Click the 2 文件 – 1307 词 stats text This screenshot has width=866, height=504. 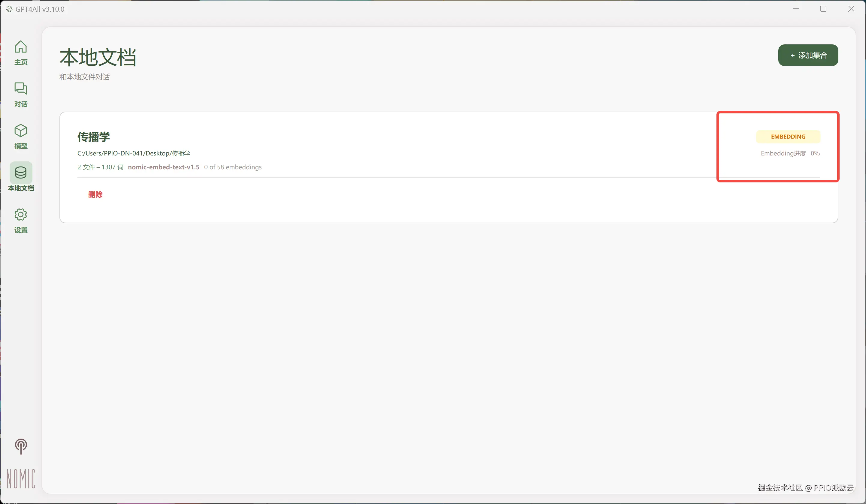point(100,167)
